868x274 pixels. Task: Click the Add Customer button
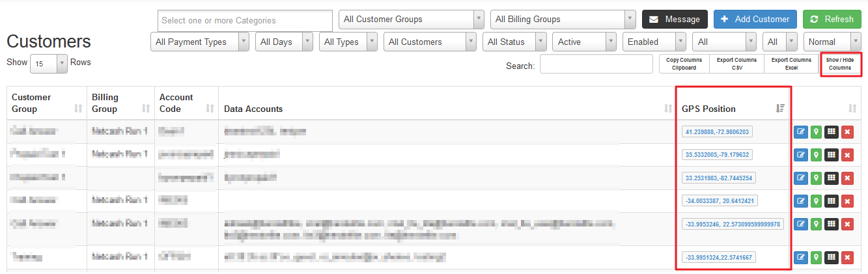[755, 20]
